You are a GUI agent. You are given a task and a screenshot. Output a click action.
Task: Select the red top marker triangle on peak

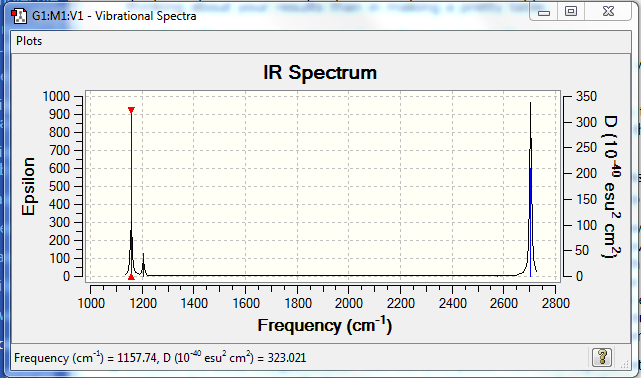[131, 110]
